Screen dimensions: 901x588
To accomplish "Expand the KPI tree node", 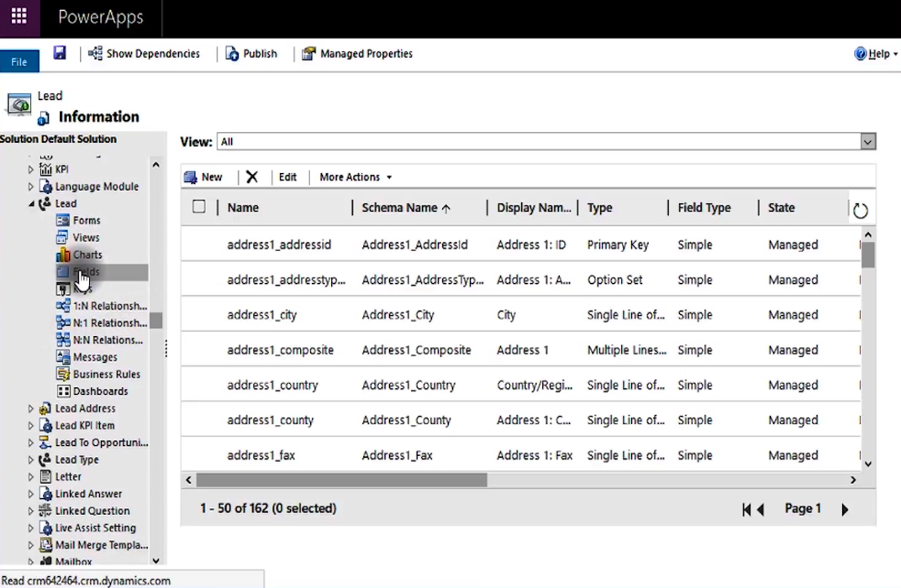I will coord(31,170).
